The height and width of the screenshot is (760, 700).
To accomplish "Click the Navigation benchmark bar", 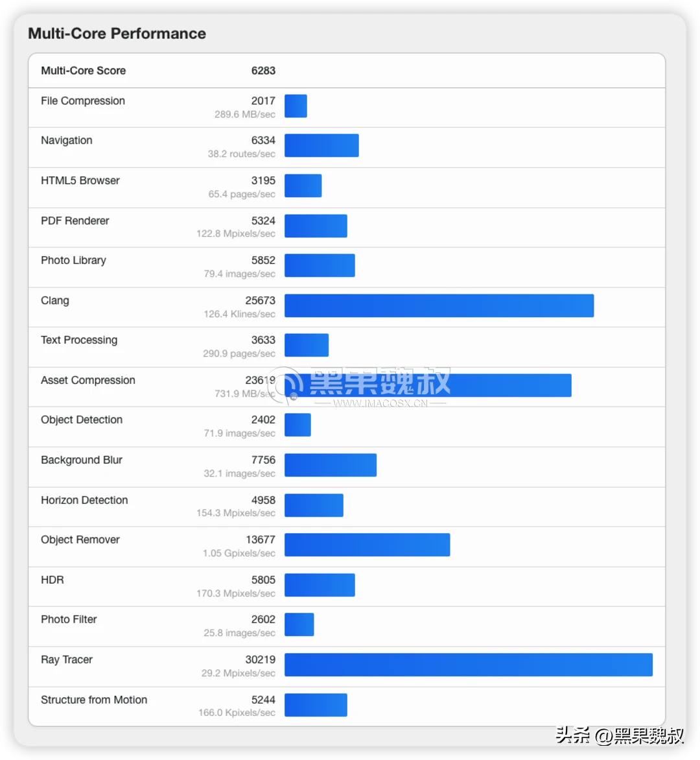I will 321,146.
